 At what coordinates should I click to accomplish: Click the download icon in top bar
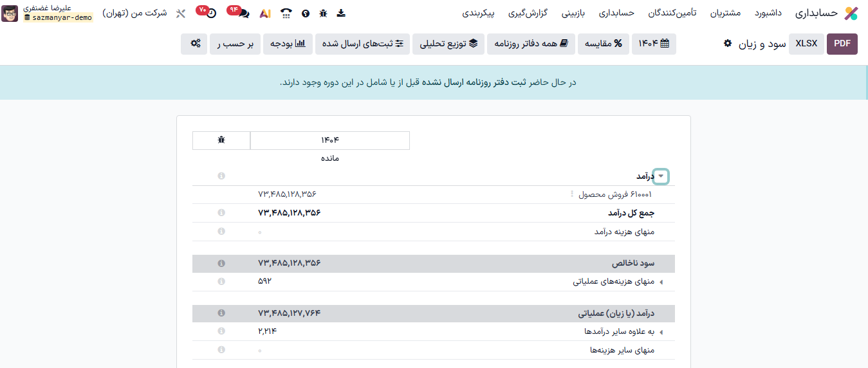[x=341, y=13]
